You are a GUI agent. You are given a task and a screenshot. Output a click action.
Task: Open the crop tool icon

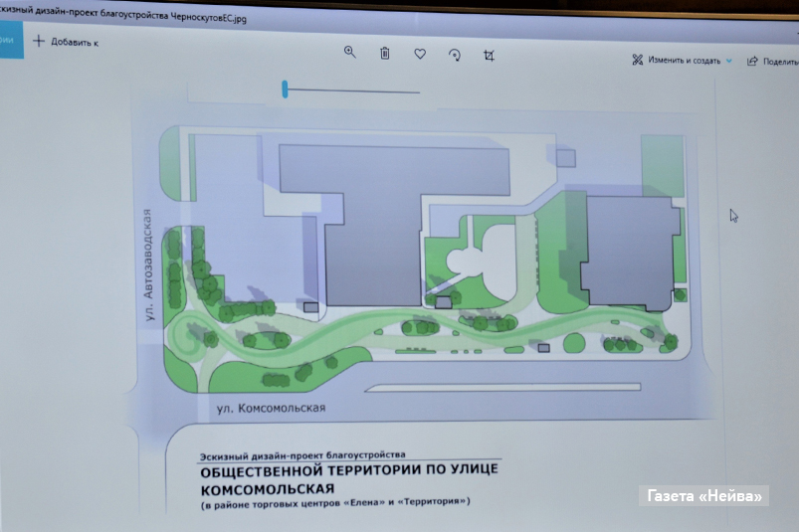click(x=489, y=56)
